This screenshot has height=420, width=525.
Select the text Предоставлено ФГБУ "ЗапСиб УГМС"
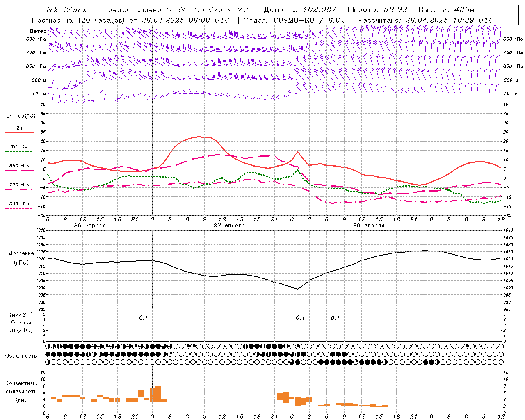coord(177,10)
